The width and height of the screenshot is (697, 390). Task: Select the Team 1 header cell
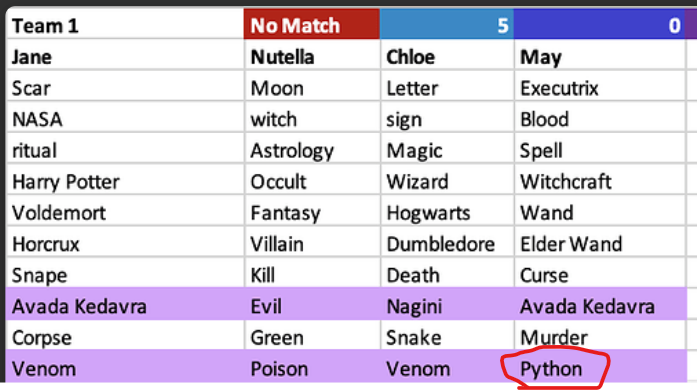click(x=125, y=24)
